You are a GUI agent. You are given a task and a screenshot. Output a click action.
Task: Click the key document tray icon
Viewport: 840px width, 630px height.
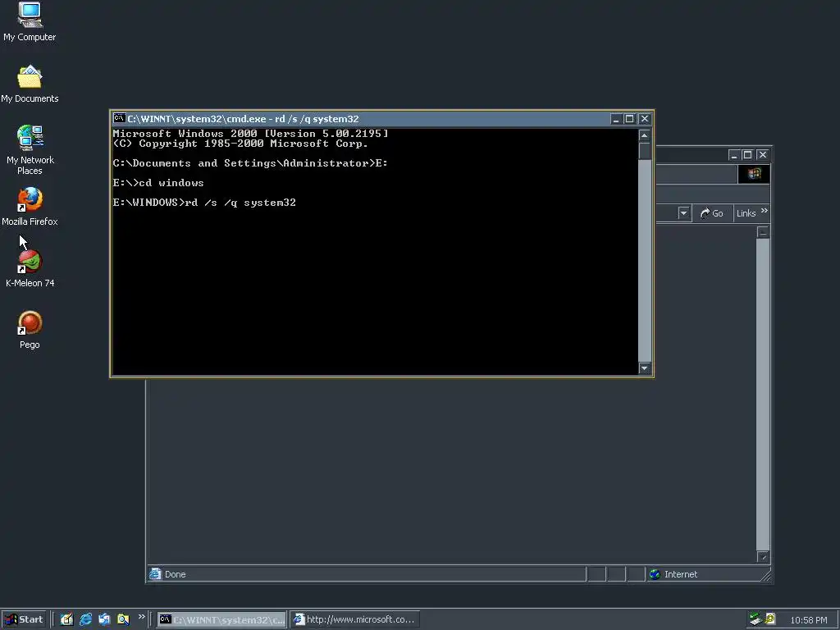pos(770,619)
